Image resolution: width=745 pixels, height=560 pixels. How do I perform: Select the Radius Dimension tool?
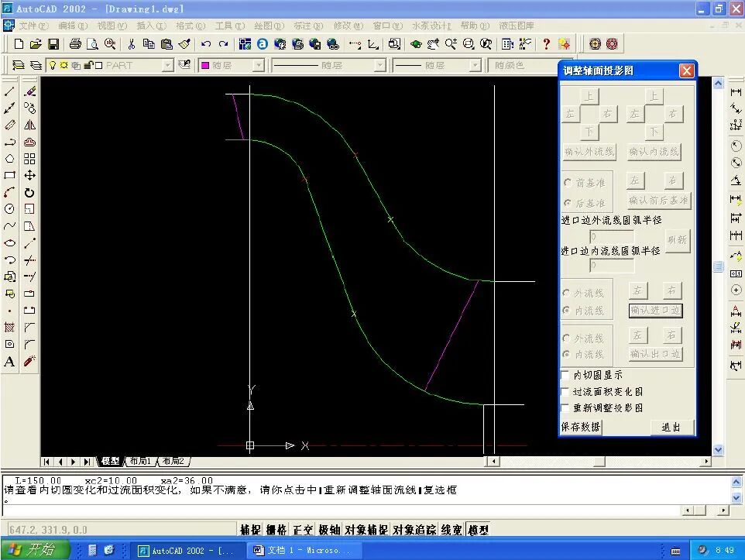click(736, 146)
